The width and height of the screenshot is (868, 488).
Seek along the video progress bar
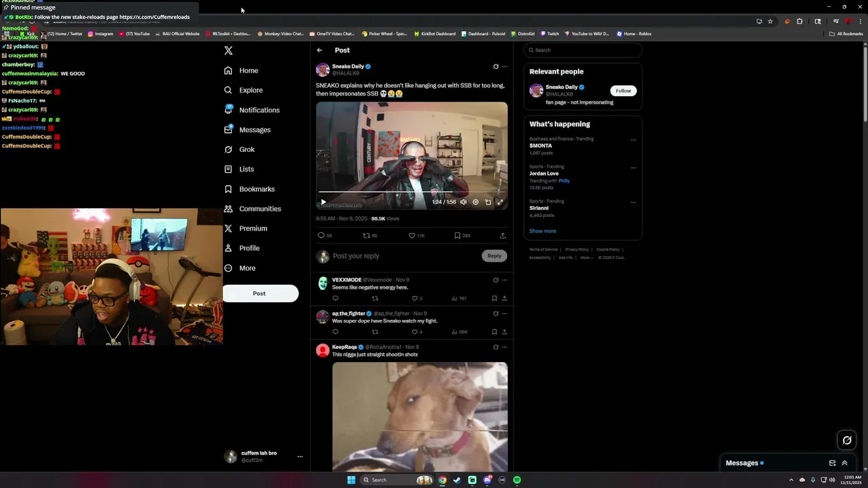pyautogui.click(x=412, y=192)
